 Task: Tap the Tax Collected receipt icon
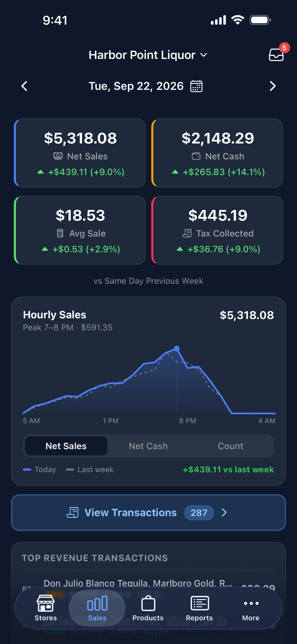pyautogui.click(x=187, y=233)
